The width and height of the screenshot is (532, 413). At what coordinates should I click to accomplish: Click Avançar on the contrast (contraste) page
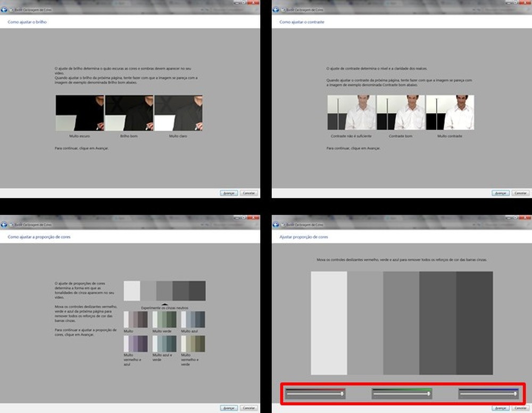[x=501, y=193]
